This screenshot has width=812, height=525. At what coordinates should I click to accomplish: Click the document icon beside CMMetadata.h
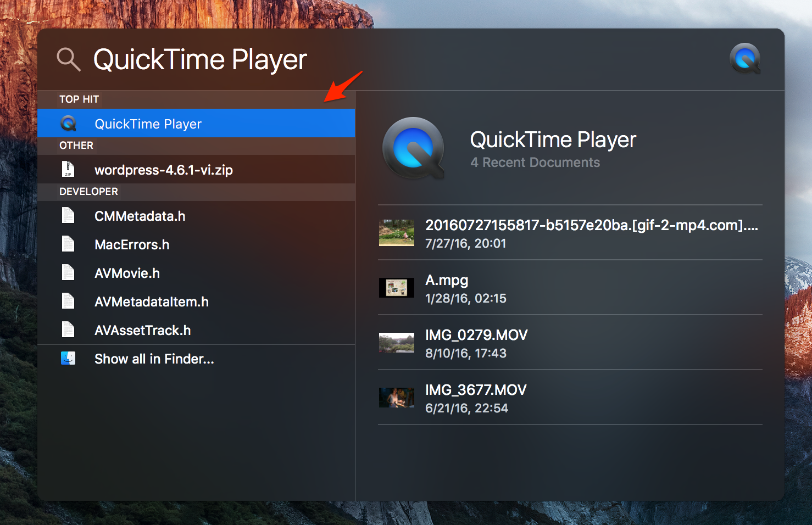coord(68,215)
